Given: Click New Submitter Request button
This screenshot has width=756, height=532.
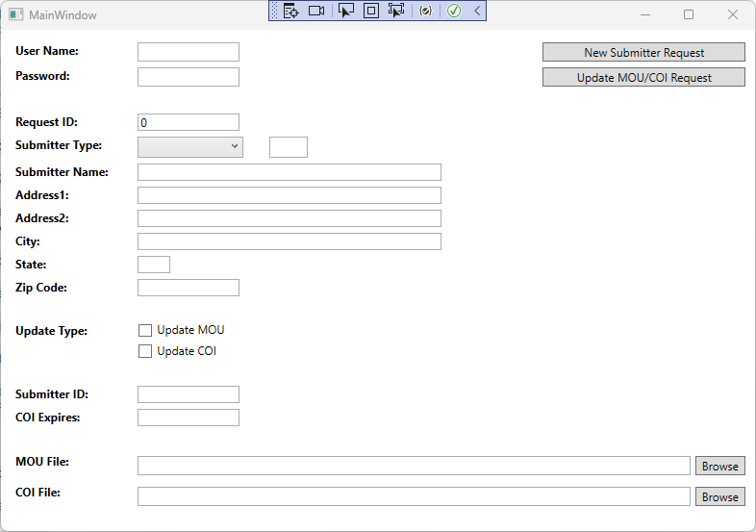Looking at the screenshot, I should (x=643, y=53).
